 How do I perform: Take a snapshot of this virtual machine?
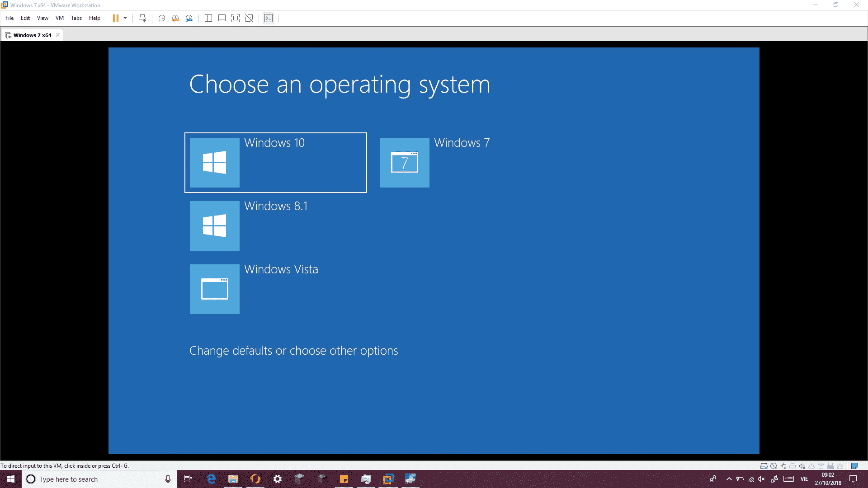pyautogui.click(x=161, y=18)
